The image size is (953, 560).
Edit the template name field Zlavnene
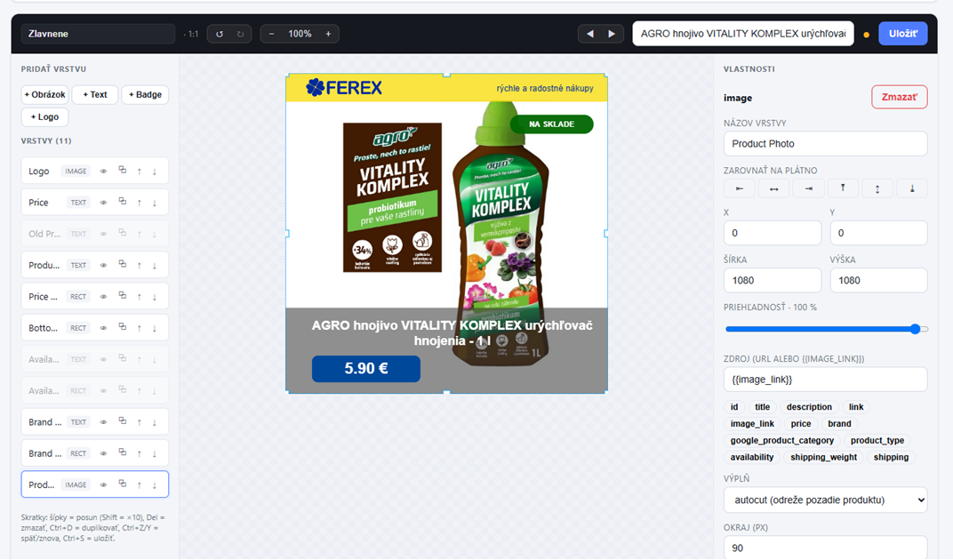(x=98, y=34)
